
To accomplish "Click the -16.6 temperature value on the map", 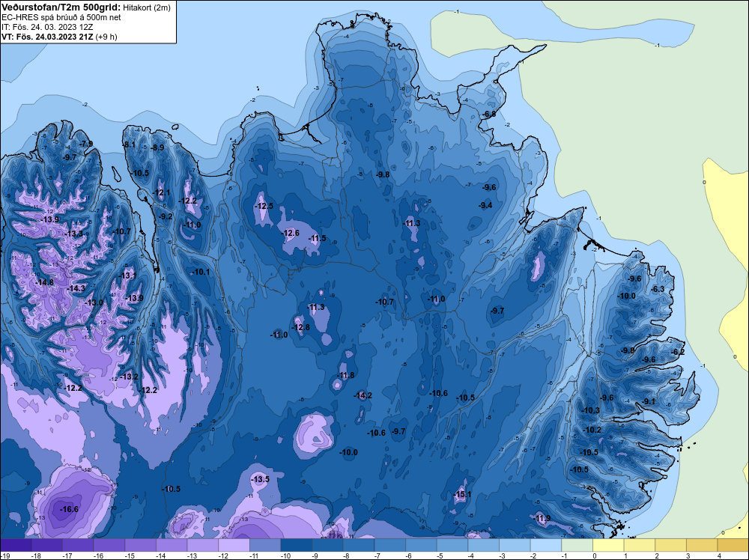I will (x=69, y=509).
